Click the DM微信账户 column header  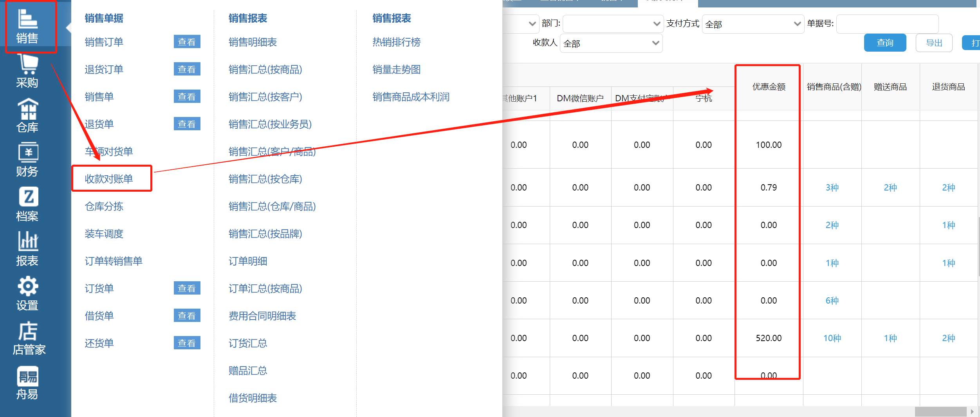tap(580, 98)
